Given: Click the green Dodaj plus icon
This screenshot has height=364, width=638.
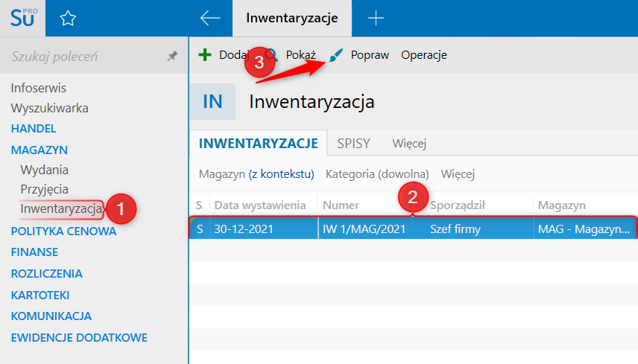Looking at the screenshot, I should coord(205,55).
